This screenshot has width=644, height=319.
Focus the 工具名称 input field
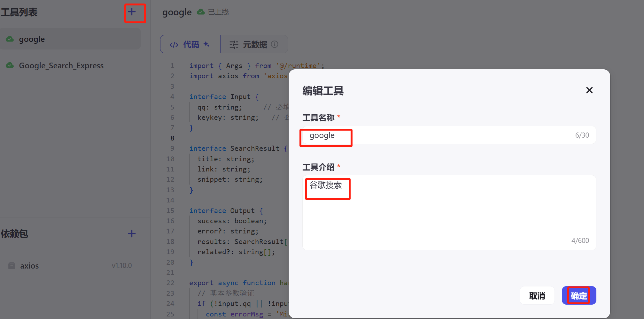point(447,135)
